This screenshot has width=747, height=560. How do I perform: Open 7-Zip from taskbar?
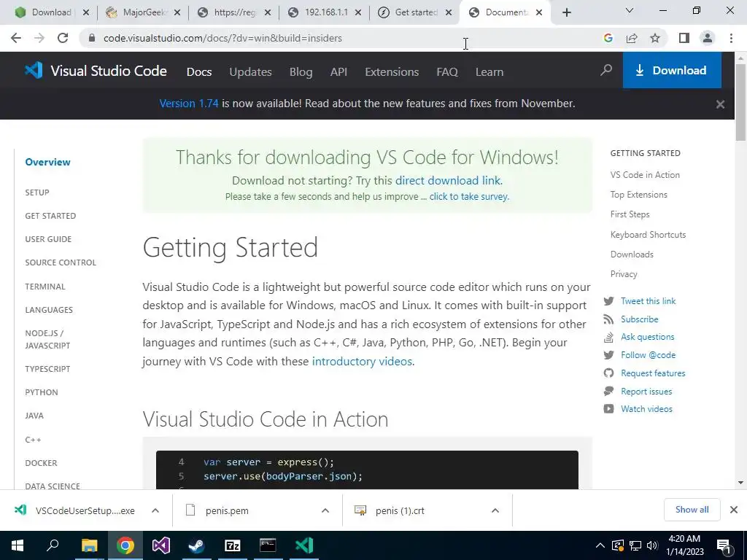coord(232,545)
